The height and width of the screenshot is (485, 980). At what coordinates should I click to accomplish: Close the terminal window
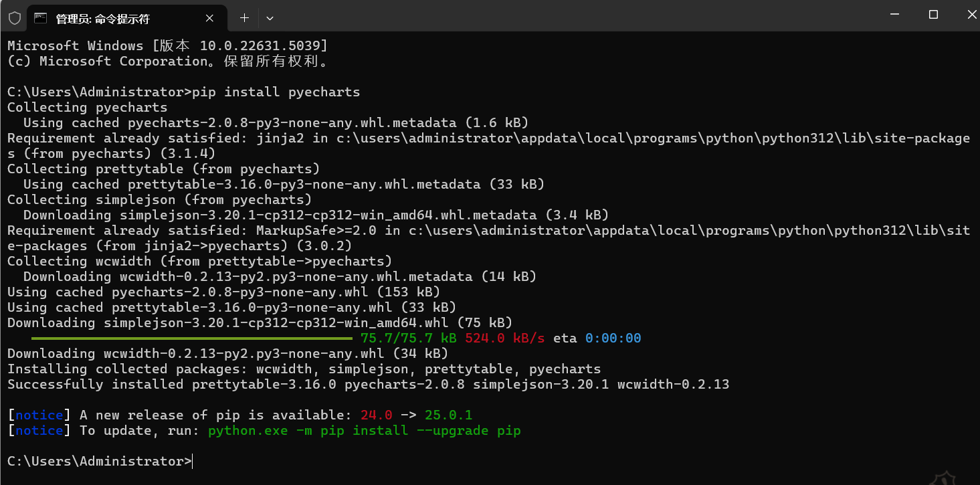[x=969, y=15]
